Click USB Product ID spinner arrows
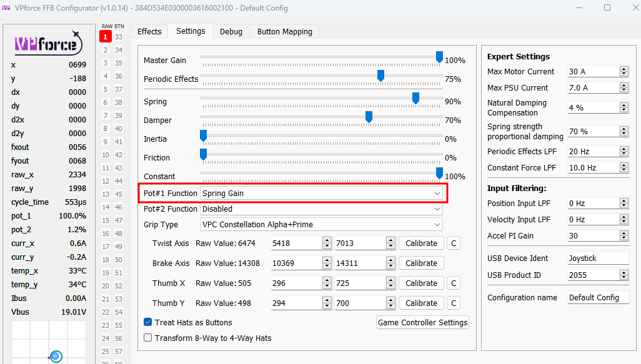641x364 pixels. click(x=624, y=275)
